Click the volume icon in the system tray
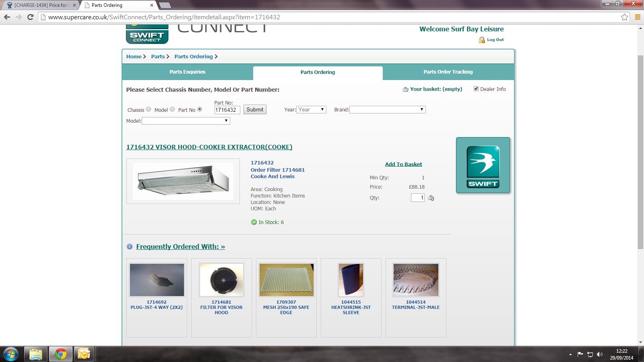This screenshot has height=362, width=644. point(600,354)
